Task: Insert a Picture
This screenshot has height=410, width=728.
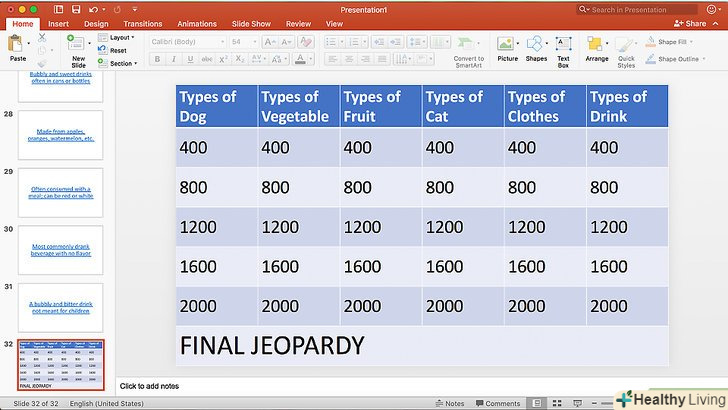Action: coord(507,49)
